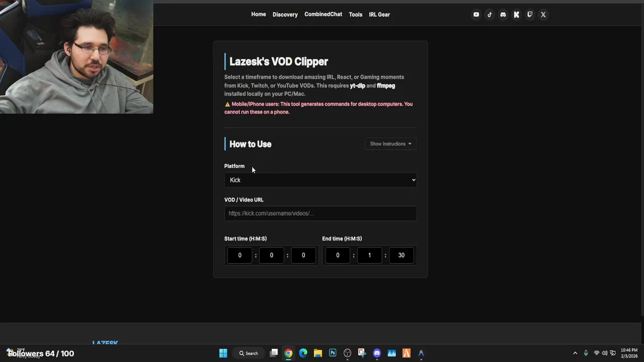Switch to OBS Studio on the taskbar

click(x=347, y=353)
